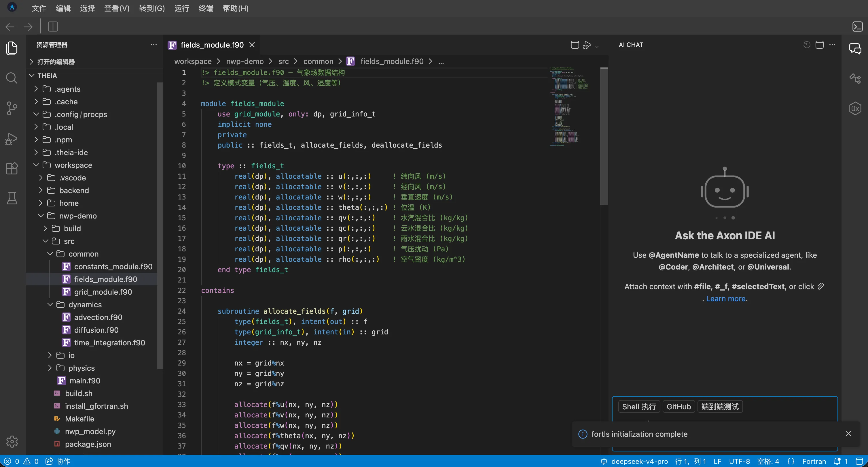Click the attach context paperclip icon

pos(821,286)
